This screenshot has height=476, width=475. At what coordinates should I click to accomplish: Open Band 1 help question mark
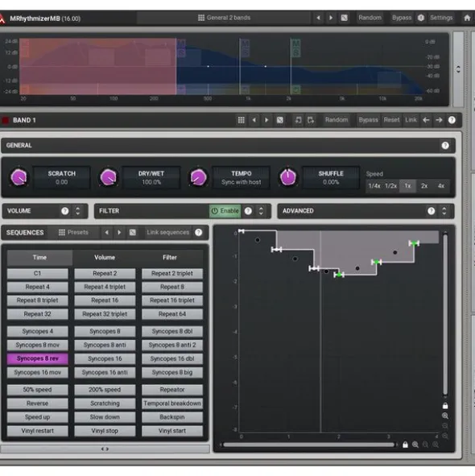[x=452, y=120]
